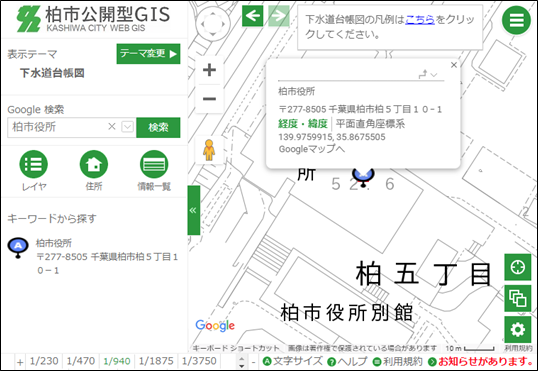Set map scale to 1/470

(81, 361)
